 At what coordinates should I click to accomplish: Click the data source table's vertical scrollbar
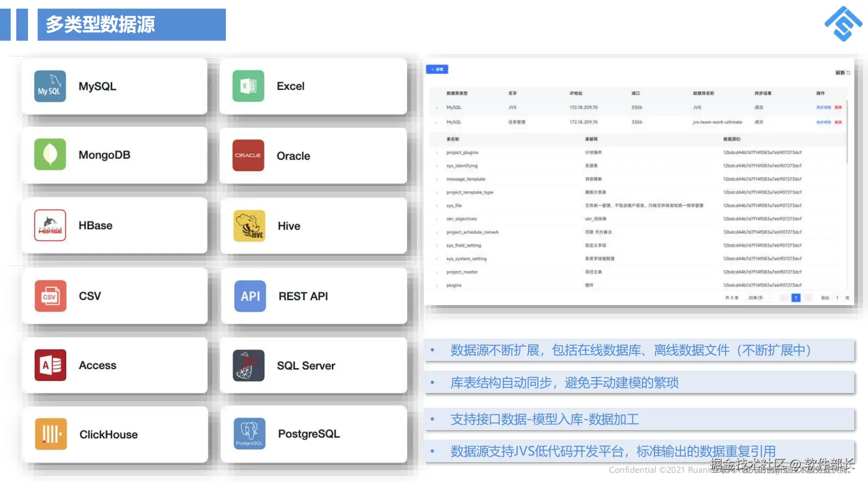coord(847,132)
